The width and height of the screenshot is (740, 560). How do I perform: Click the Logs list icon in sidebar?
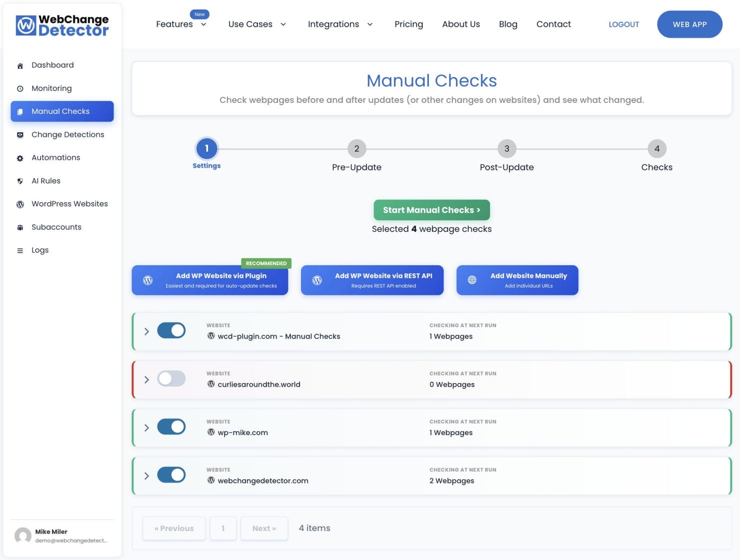point(20,251)
